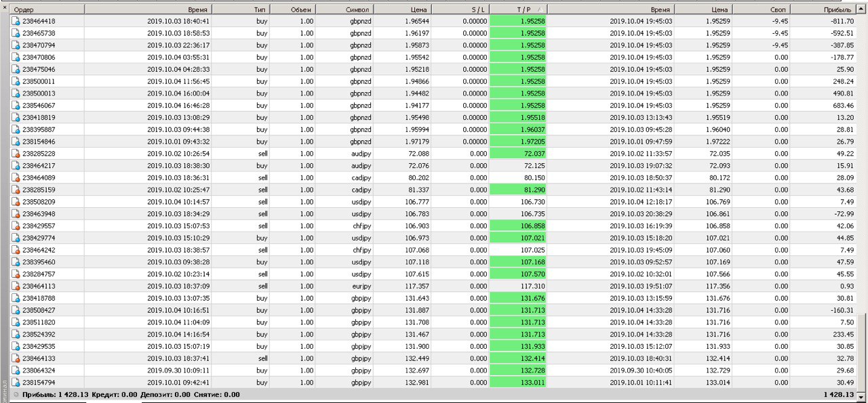
Task: Click the T / P column header
Action: pos(518,9)
